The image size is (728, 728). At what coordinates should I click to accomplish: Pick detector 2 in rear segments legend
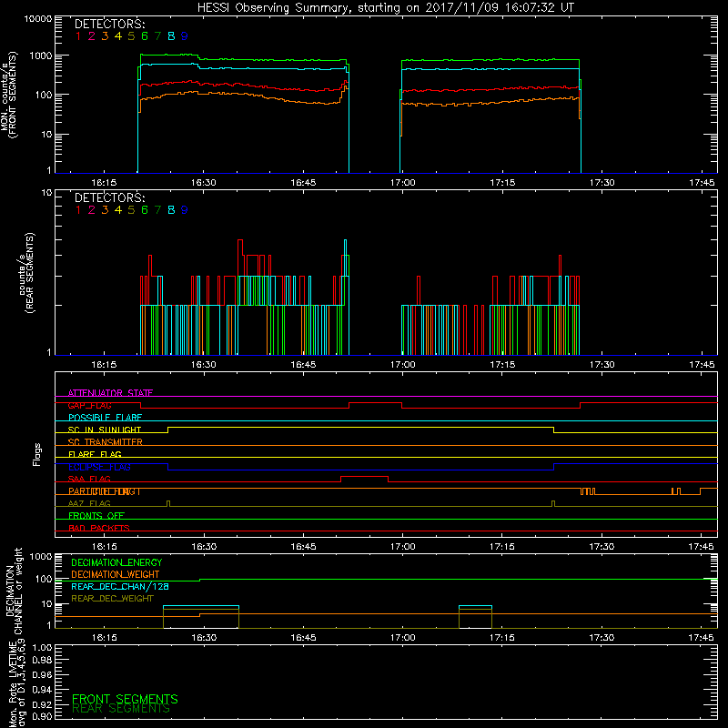point(92,210)
